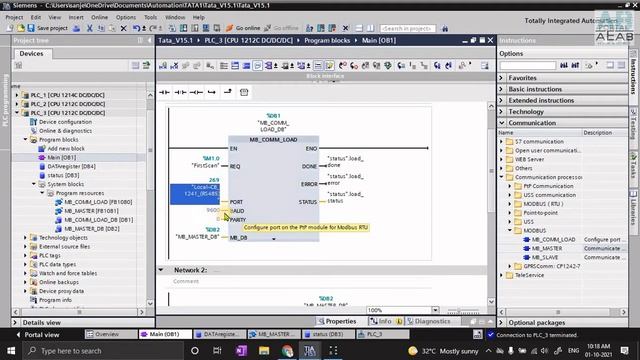Click the Undo arrow icon
The width and height of the screenshot is (640, 360).
pyautogui.click(x=136, y=28)
